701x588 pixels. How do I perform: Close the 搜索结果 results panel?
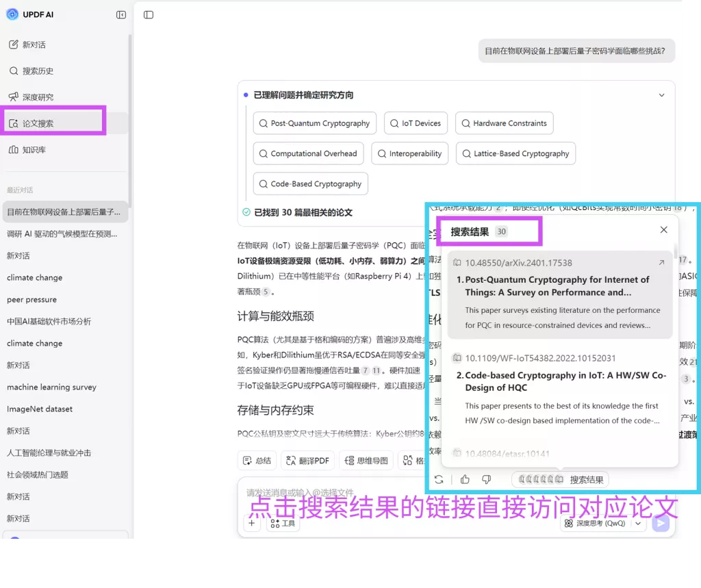pyautogui.click(x=663, y=230)
